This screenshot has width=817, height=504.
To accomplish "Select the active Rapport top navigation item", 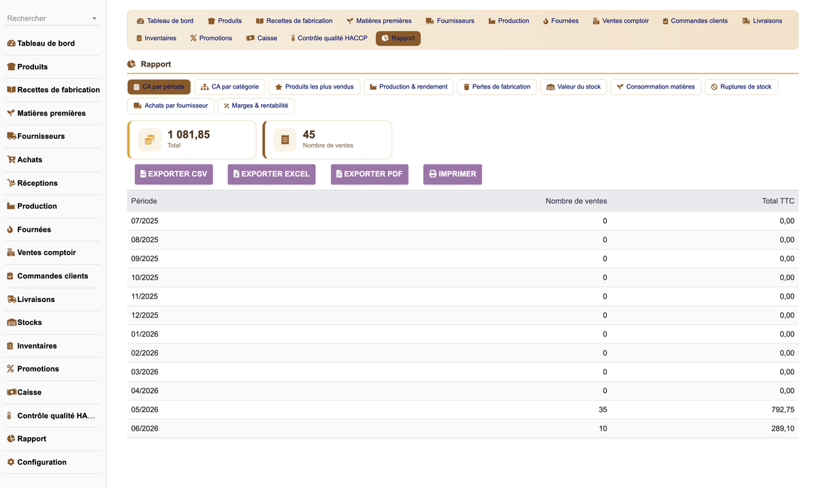I will pos(398,38).
